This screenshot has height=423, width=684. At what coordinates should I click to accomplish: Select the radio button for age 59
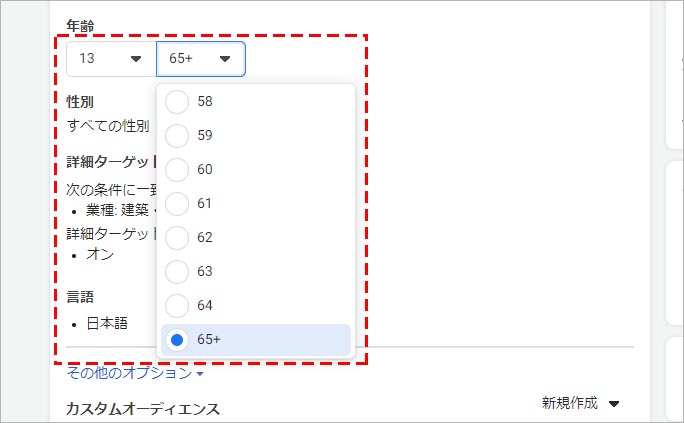point(177,136)
